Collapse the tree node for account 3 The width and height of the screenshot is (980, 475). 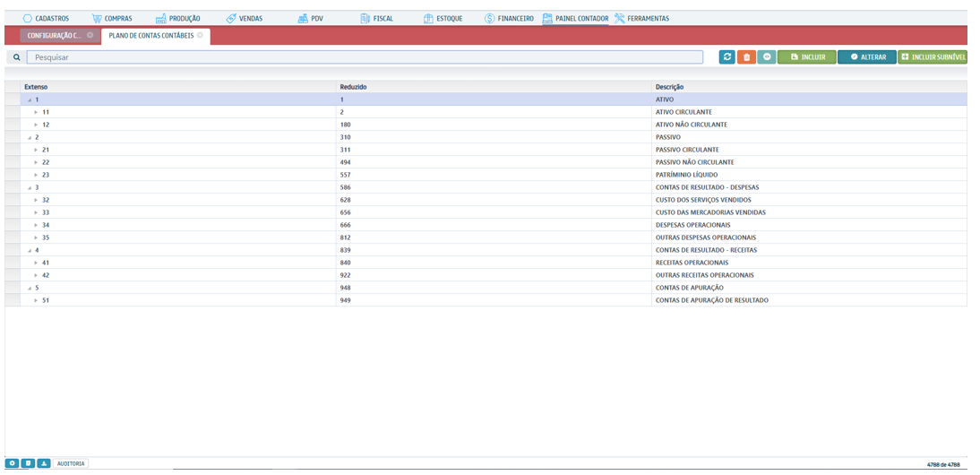[x=30, y=187]
